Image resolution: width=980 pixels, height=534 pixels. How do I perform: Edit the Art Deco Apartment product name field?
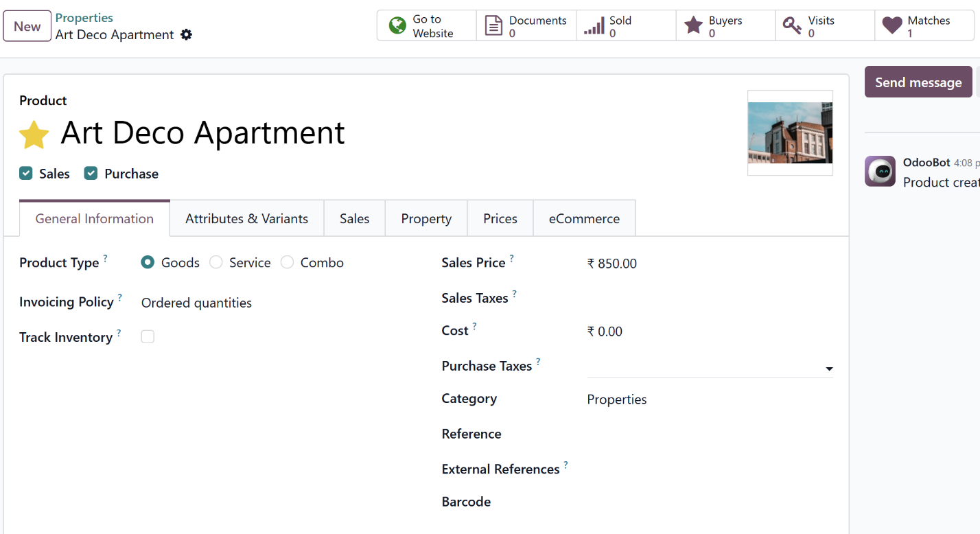pyautogui.click(x=203, y=132)
